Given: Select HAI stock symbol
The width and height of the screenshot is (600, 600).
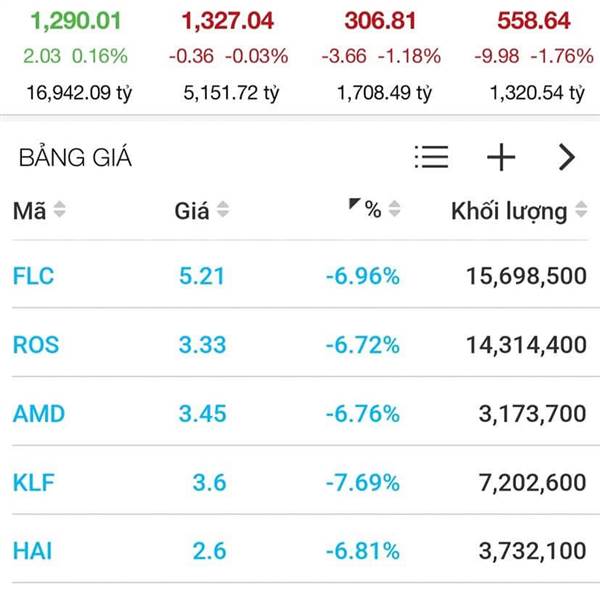Looking at the screenshot, I should pyautogui.click(x=31, y=550).
